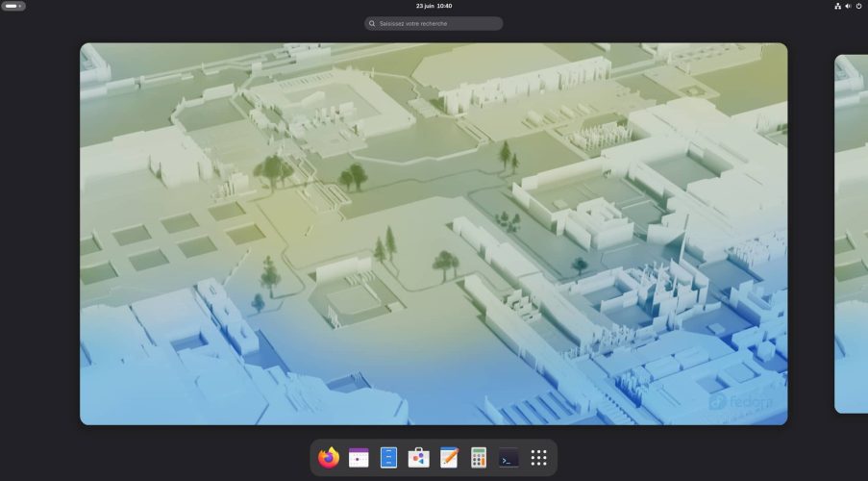Open the Files manager icon
The image size is (868, 481).
(388, 458)
